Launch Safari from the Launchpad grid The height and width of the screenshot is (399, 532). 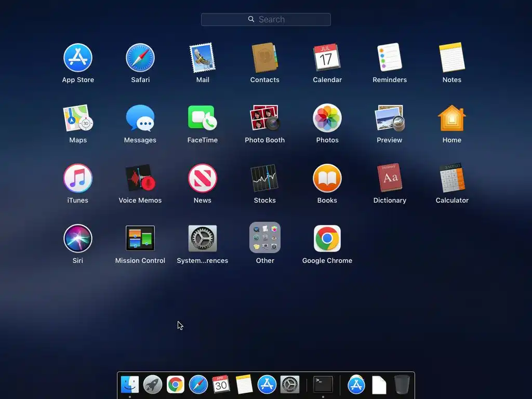tap(140, 58)
